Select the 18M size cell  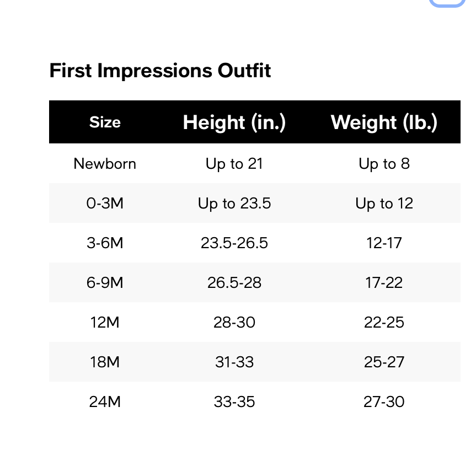(105, 362)
